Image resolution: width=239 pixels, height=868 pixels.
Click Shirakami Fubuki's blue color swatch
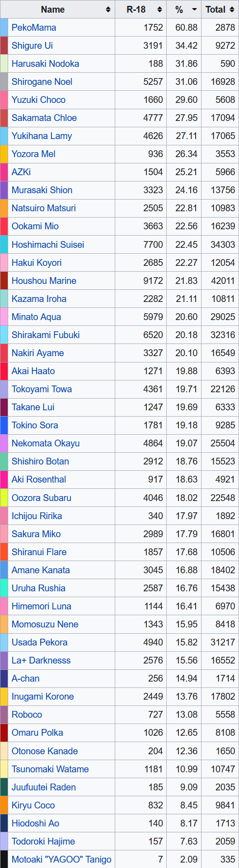(x=4, y=335)
